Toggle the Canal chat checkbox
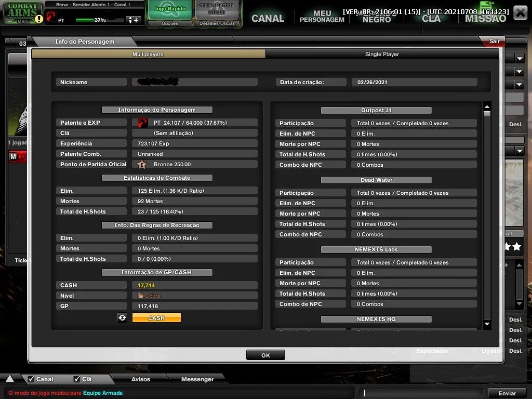The width and height of the screenshot is (532, 399). point(31,379)
